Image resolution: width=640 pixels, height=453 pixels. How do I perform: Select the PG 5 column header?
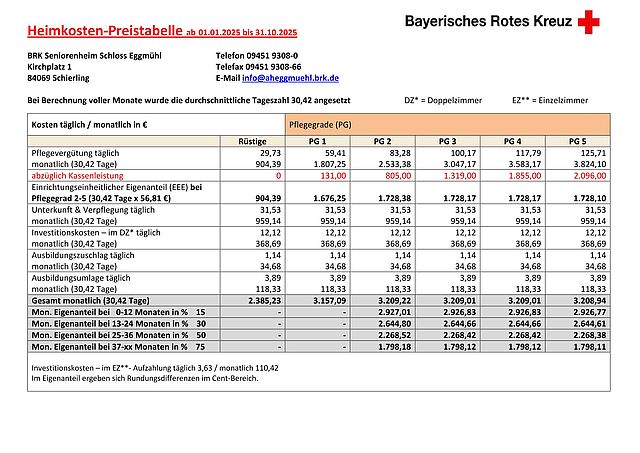[x=578, y=141]
